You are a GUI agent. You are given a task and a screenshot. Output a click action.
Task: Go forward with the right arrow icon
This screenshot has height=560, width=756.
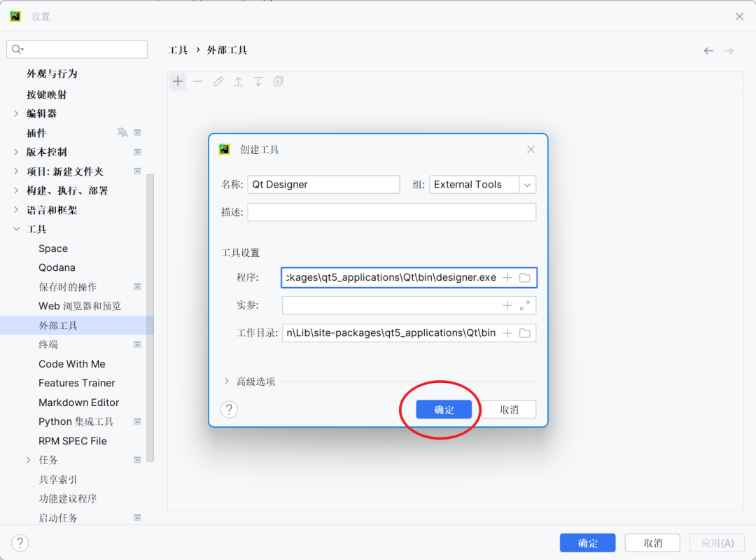pos(729,50)
